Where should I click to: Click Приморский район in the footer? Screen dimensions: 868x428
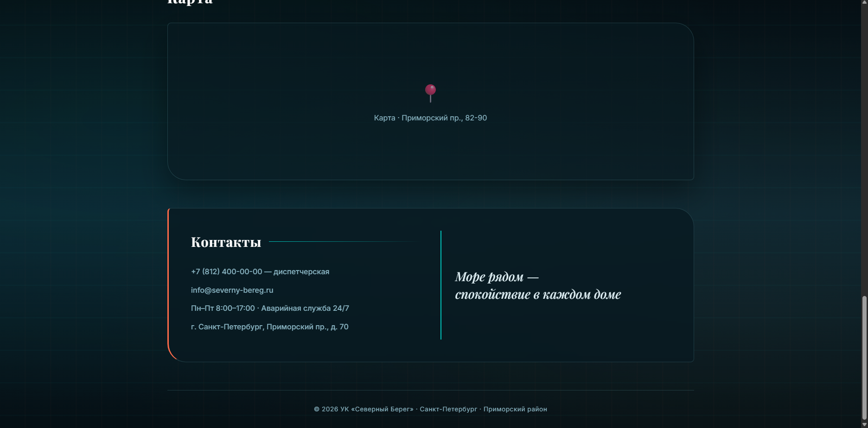coord(515,409)
